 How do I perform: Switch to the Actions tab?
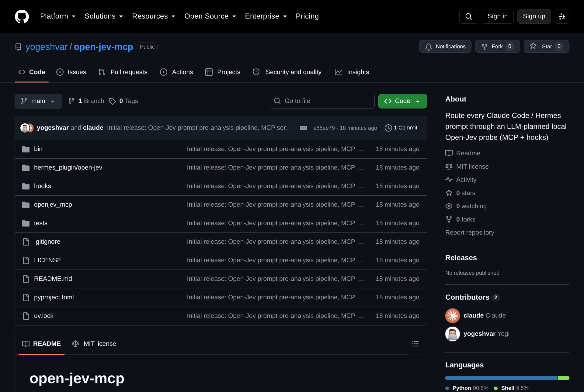click(177, 72)
